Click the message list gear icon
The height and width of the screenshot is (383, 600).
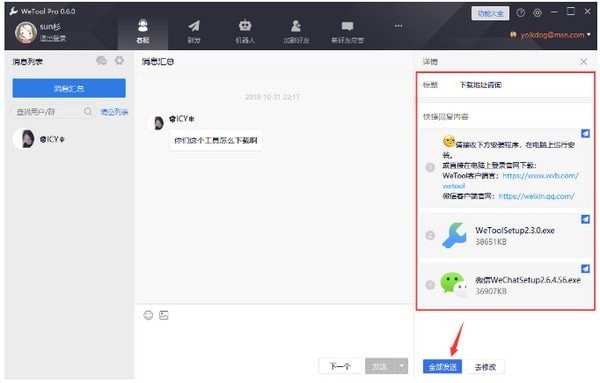(119, 60)
